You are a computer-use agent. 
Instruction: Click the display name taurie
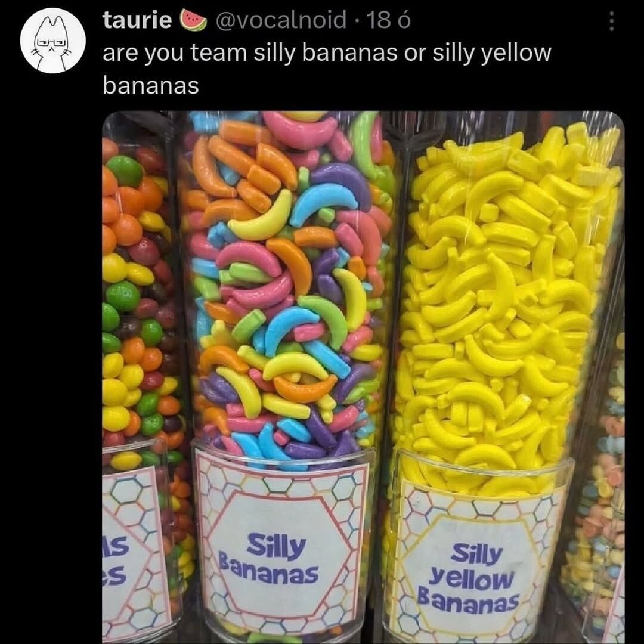137,20
